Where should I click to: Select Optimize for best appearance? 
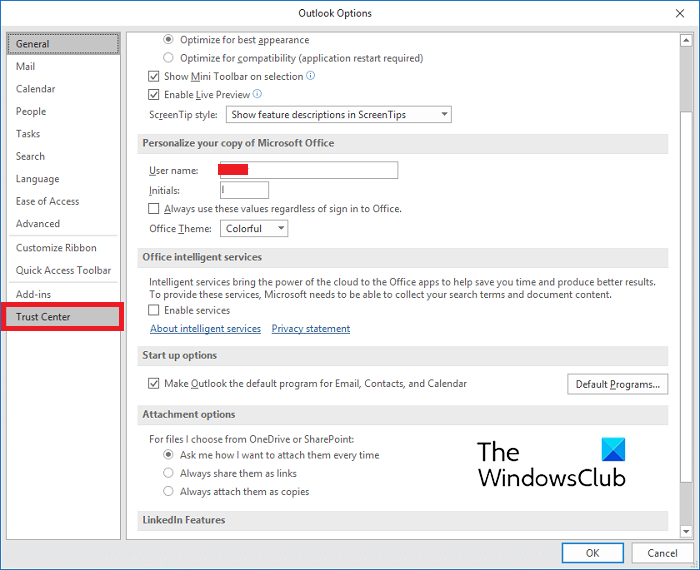click(x=168, y=40)
